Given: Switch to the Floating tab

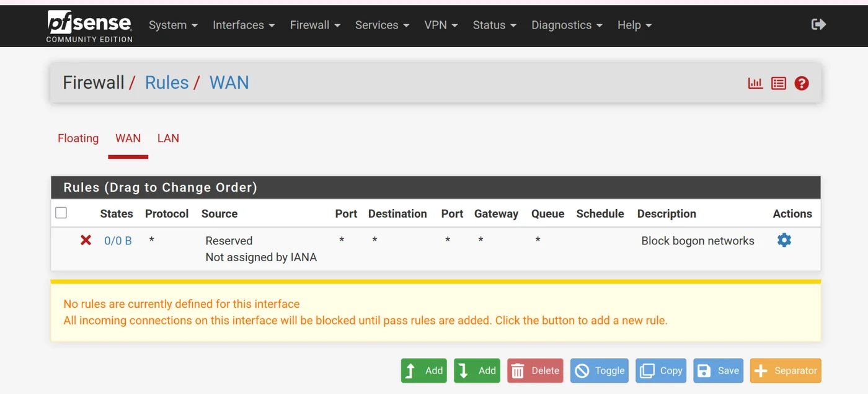Looking at the screenshot, I should (77, 138).
